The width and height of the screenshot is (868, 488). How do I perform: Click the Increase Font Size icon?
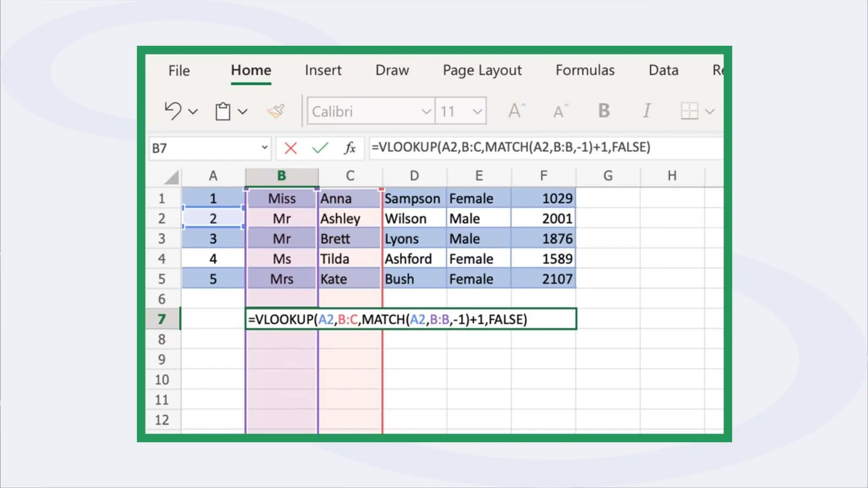[x=516, y=111]
